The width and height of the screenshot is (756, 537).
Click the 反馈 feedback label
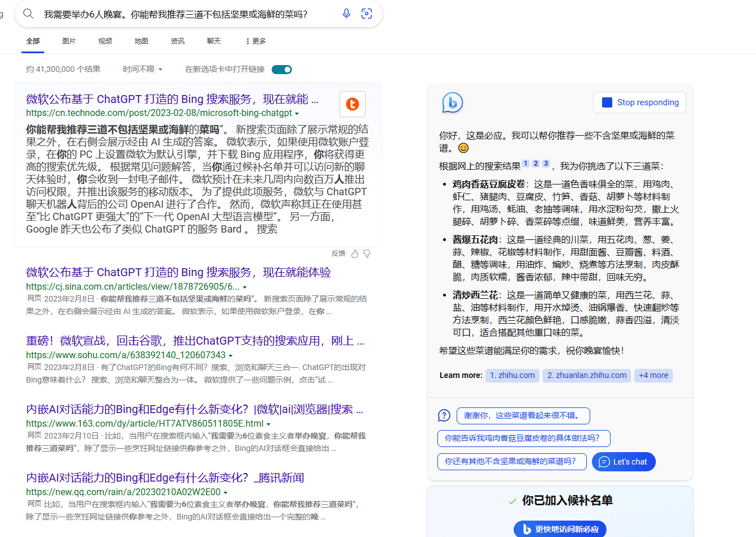(x=338, y=254)
